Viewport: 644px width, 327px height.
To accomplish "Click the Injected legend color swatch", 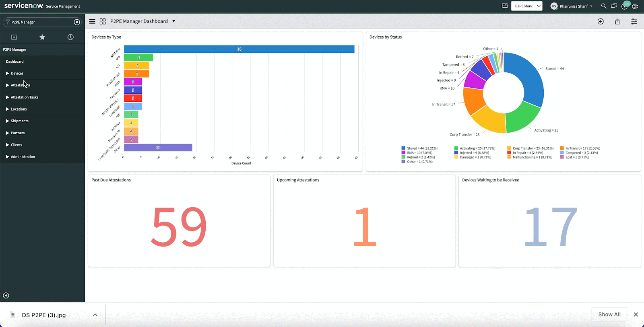I will click(x=456, y=153).
